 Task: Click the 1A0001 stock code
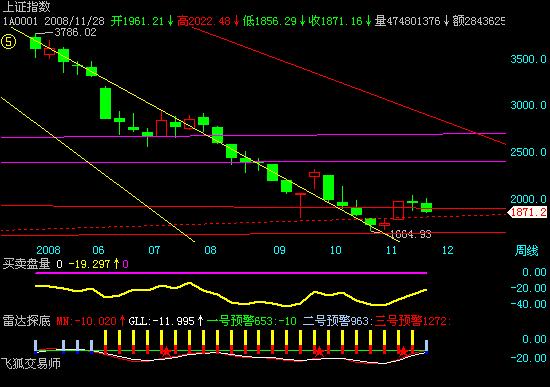click(20, 21)
